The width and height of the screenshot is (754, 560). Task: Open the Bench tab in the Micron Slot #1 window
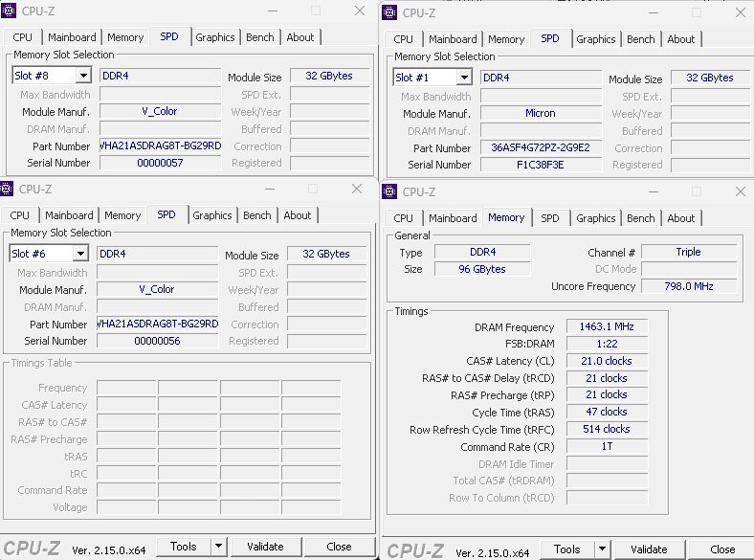pos(641,39)
